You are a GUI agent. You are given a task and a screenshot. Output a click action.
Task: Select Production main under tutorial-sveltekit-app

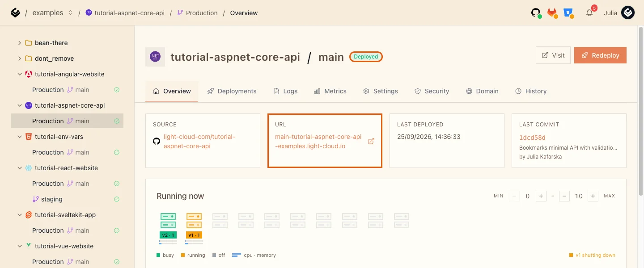[67, 230]
